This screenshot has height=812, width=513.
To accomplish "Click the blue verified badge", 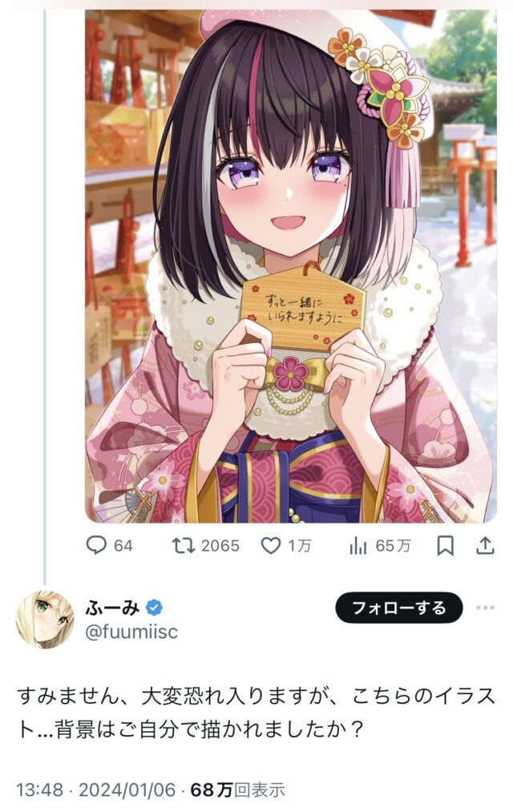I will click(154, 607).
